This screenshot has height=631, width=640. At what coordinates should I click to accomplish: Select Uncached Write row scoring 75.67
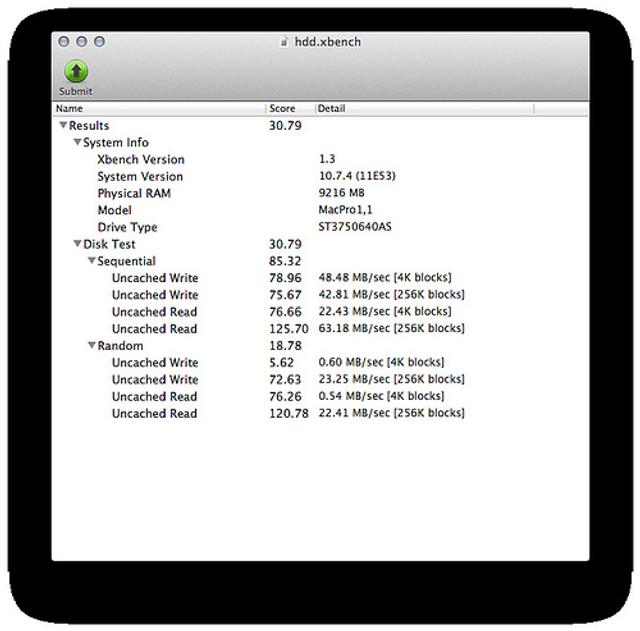coord(320,295)
